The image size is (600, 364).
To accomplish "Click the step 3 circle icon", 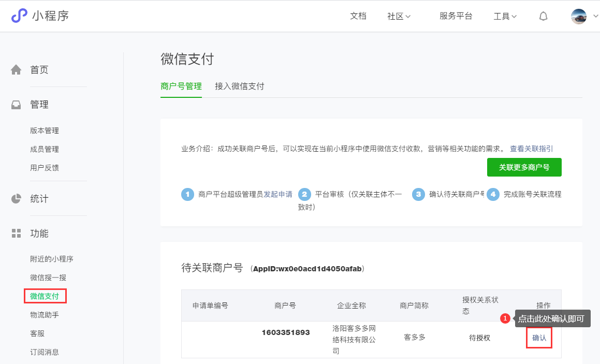I will 418,194.
